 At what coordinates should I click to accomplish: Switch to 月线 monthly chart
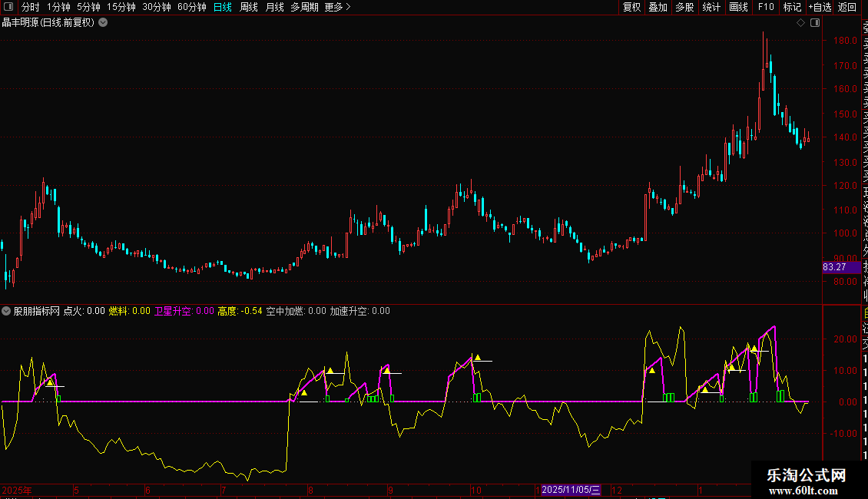[x=274, y=7]
